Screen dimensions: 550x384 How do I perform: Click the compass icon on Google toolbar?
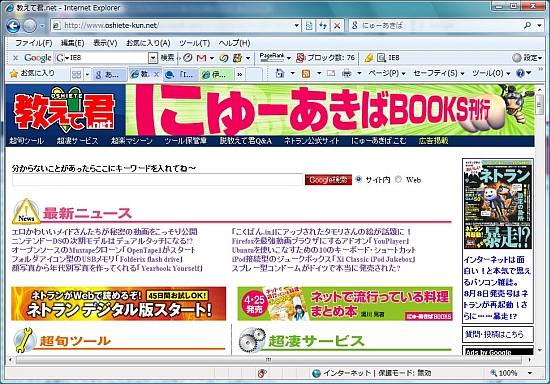point(188,58)
